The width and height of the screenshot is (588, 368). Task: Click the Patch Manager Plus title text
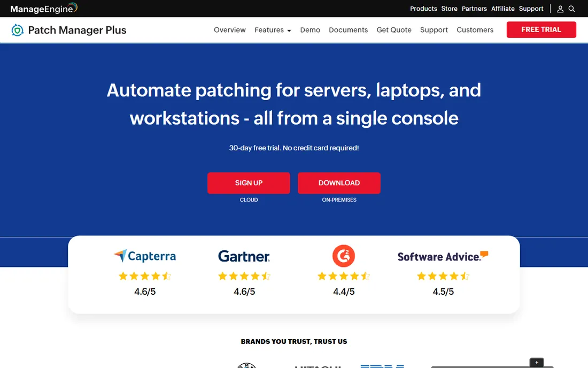(x=77, y=30)
